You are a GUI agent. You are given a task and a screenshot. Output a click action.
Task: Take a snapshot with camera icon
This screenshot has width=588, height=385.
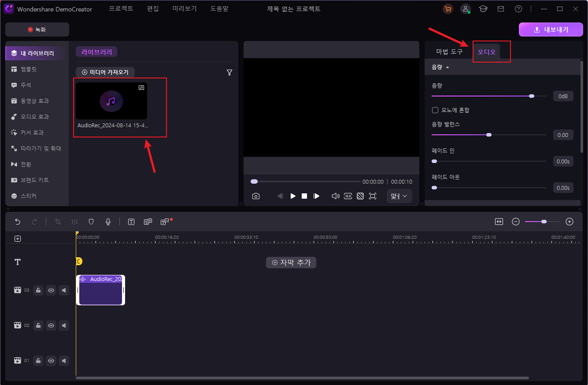pyautogui.click(x=256, y=196)
